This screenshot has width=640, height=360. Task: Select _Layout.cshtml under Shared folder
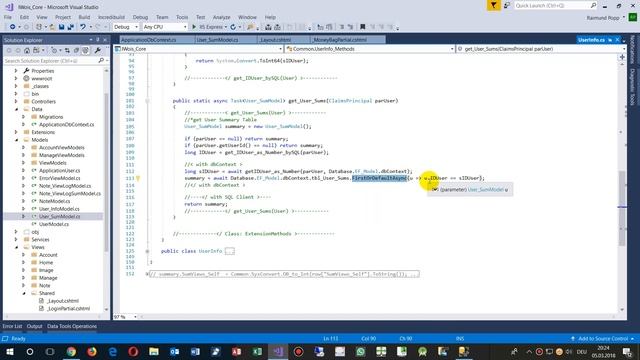(x=63, y=301)
